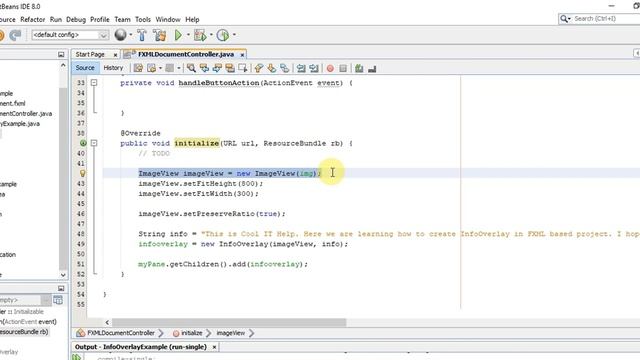Image resolution: width=640 pixels, height=360 pixels.
Task: Open the Window menu
Action: [x=168, y=20]
